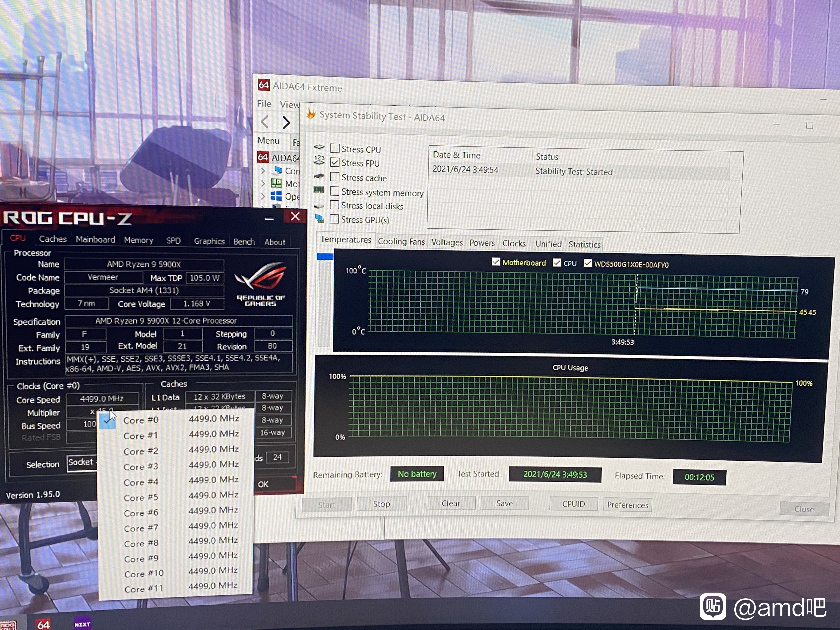This screenshot has height=630, width=840.
Task: Enable the Stress local disks checkbox
Action: click(334, 205)
